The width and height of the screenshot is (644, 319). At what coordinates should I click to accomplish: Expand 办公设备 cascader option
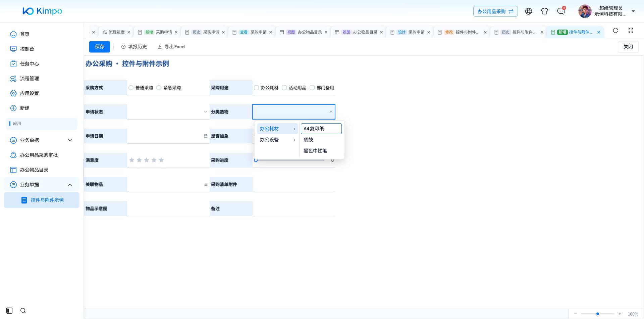coord(277,140)
